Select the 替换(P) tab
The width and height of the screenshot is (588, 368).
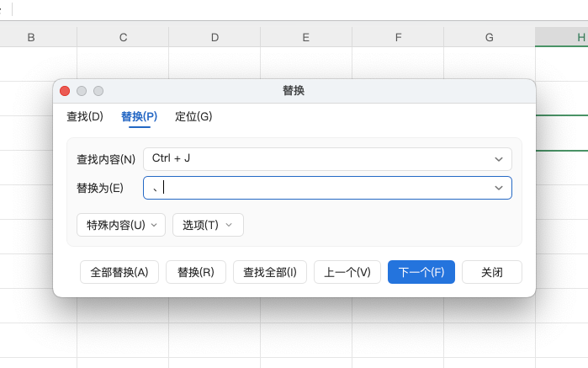click(139, 116)
